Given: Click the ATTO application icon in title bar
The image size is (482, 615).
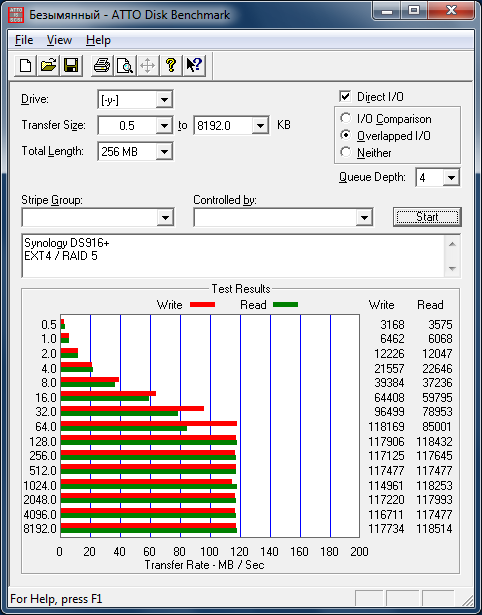Looking at the screenshot, I should coord(16,15).
